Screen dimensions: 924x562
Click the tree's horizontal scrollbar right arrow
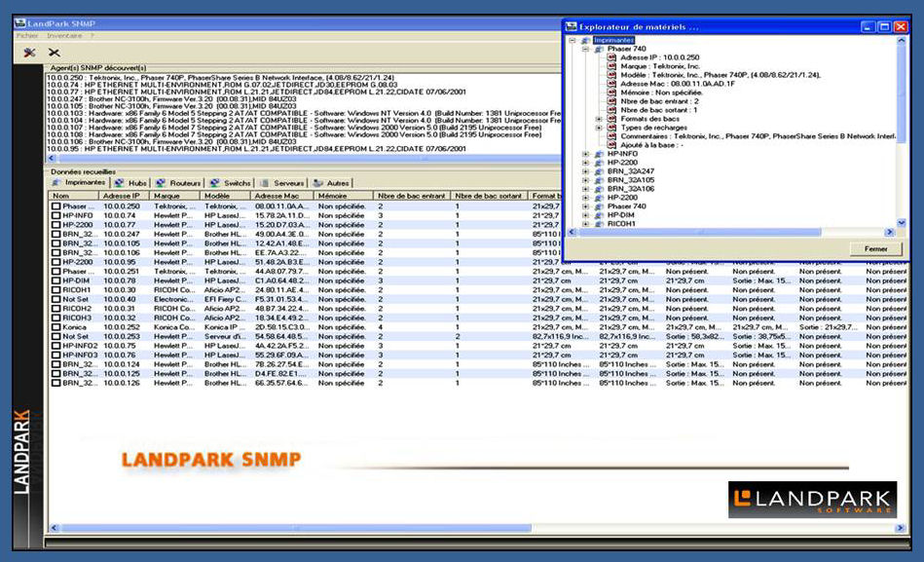click(x=889, y=233)
